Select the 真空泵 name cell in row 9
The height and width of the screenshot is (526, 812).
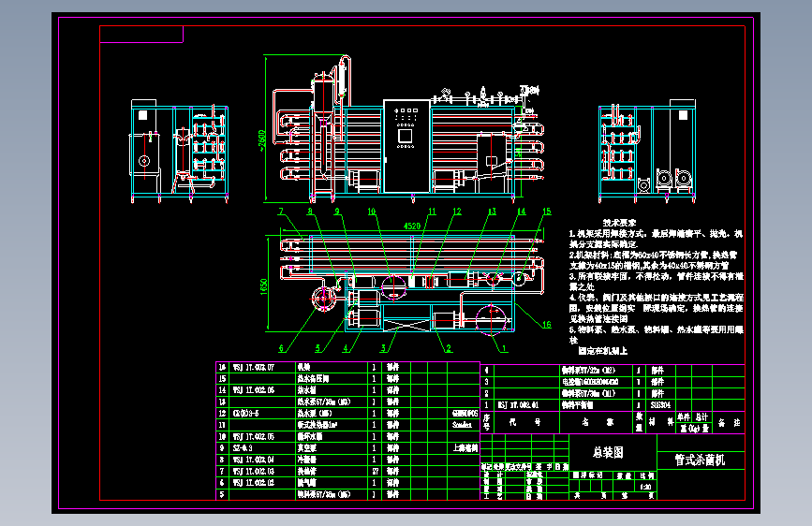[306, 447]
